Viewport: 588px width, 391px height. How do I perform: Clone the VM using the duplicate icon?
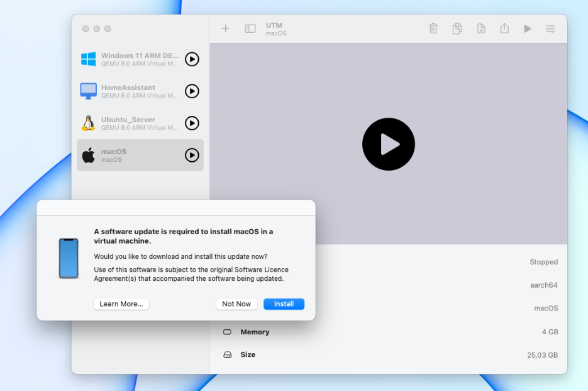pos(457,28)
